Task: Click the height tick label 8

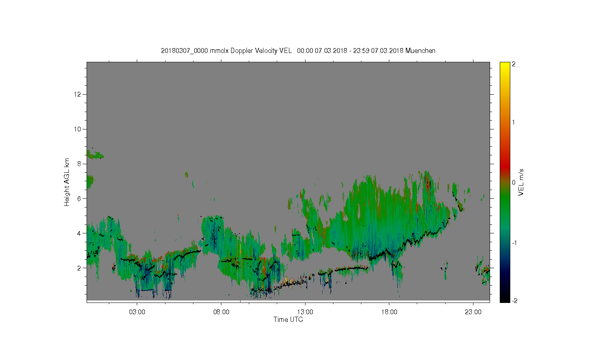Action: tap(80, 164)
